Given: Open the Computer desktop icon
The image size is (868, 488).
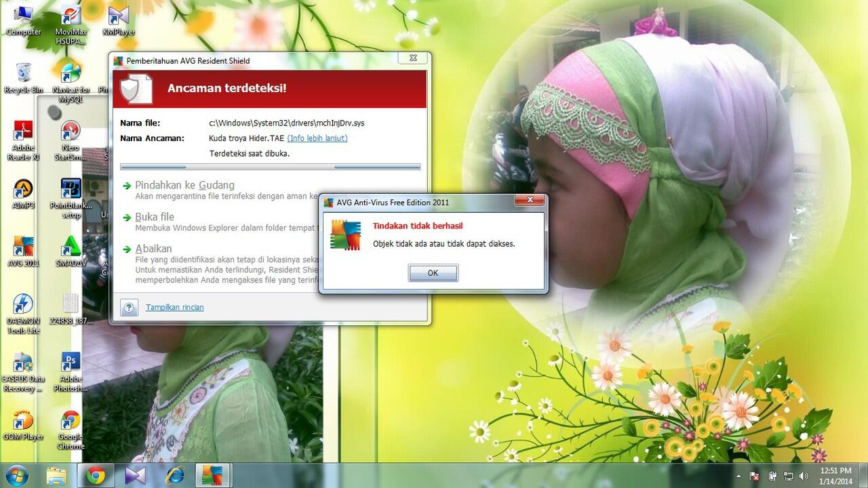Looking at the screenshot, I should (x=23, y=20).
